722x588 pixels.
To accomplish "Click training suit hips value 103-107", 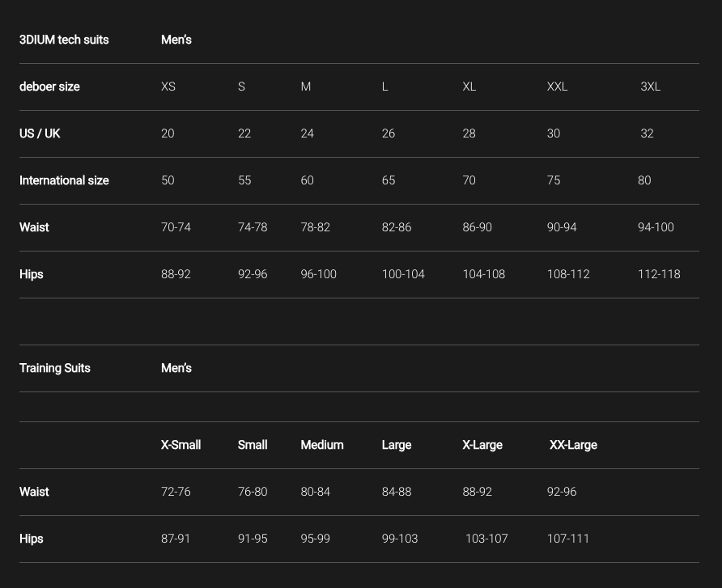I will [486, 539].
